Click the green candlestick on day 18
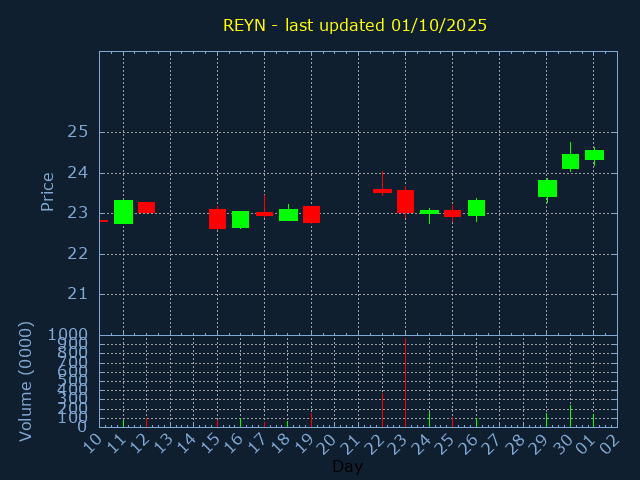Screen dimensions: 640x480 point(288,214)
